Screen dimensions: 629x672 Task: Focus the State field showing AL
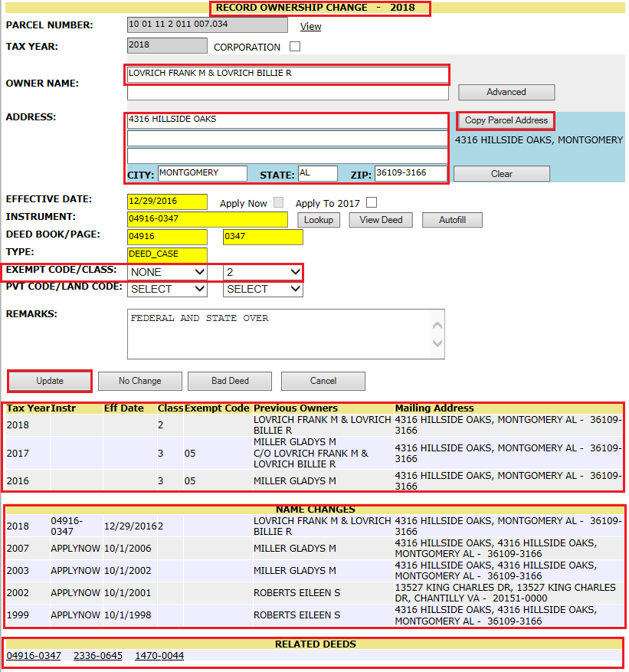tap(318, 174)
